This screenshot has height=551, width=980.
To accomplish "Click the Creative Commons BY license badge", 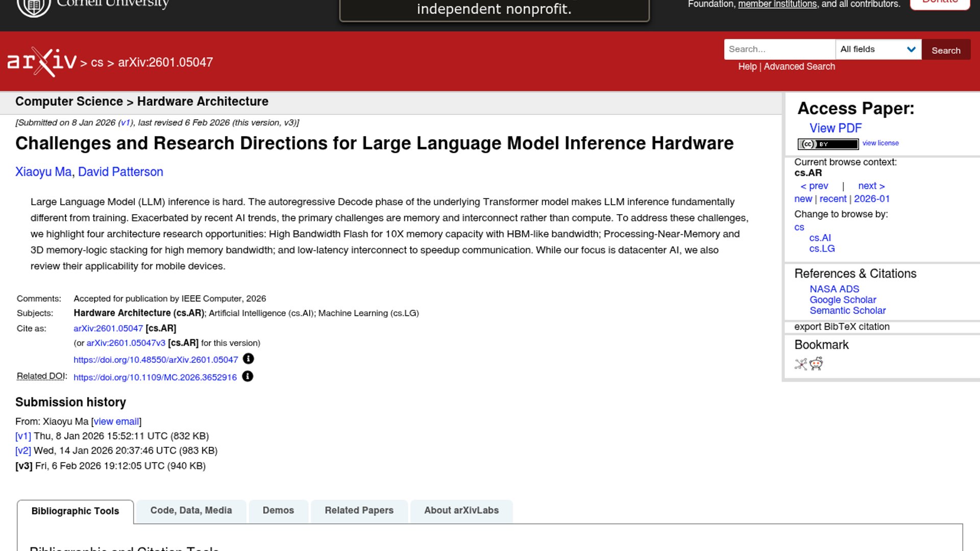I will point(828,144).
